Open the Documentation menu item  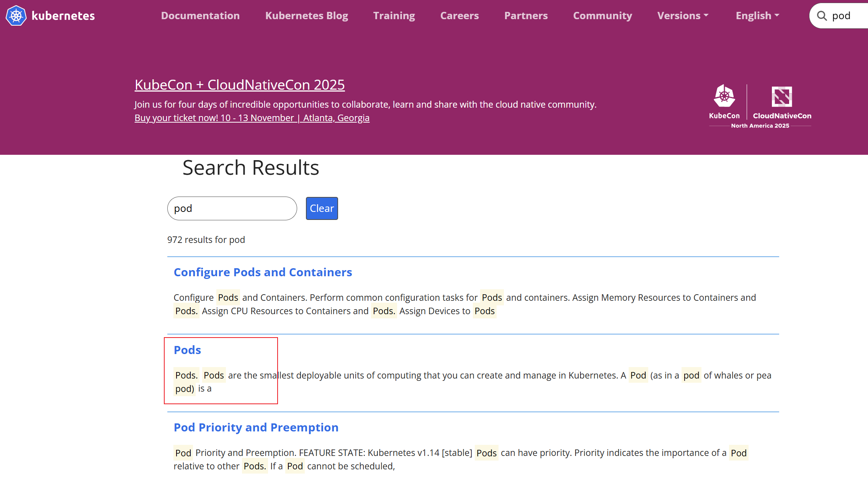click(x=200, y=16)
